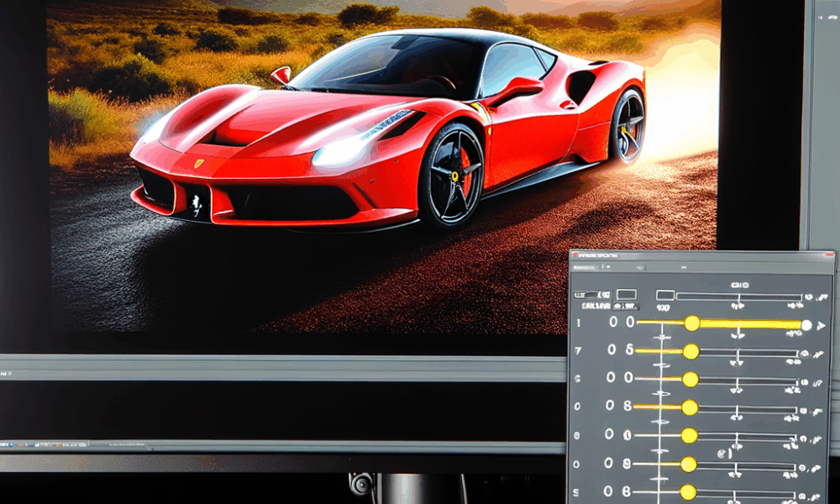Screen dimensions: 840x504
Task: Click the yellow knob on the third slider
Action: coord(690,379)
